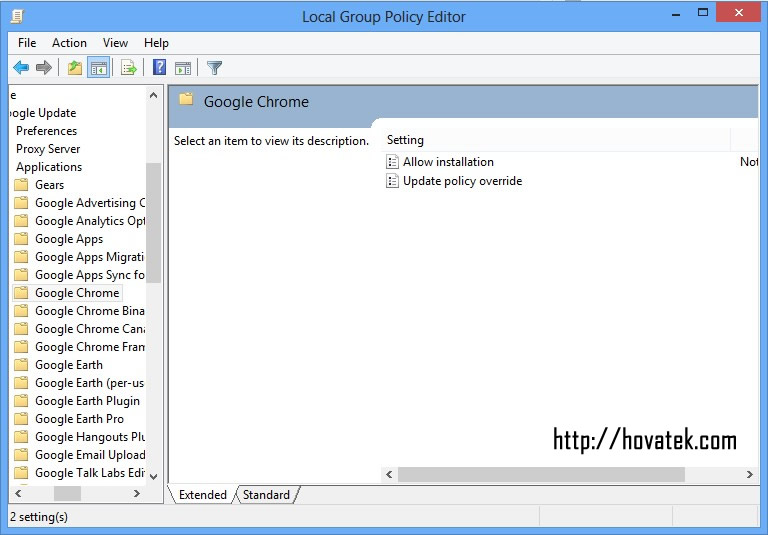Open the View menu
Screen dimensions: 768x535
[115, 43]
